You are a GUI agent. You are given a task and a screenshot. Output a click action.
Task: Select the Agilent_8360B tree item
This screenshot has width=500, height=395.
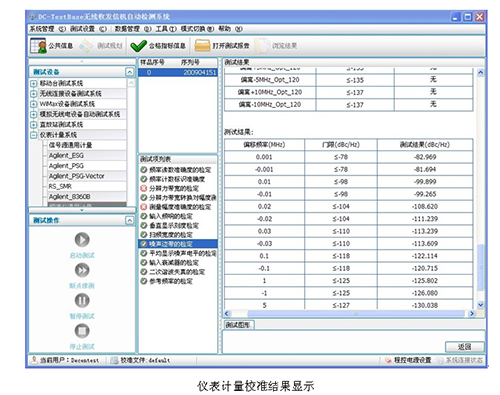70,197
